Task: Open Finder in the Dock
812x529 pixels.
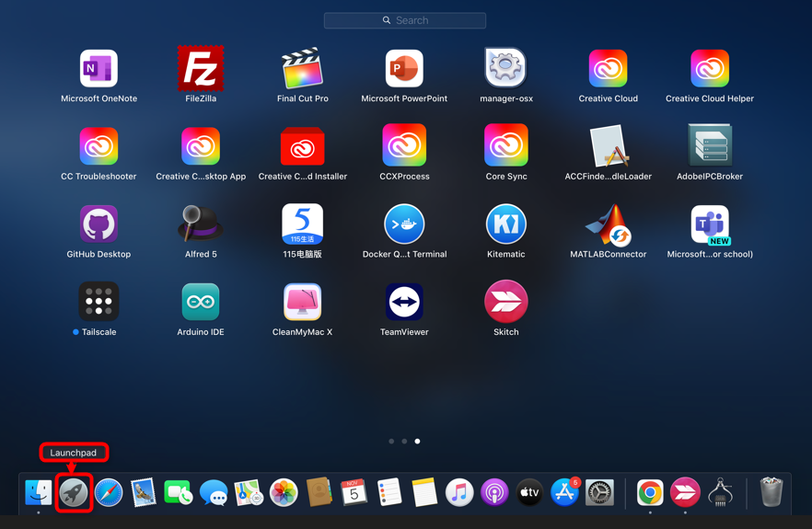Action: click(39, 493)
